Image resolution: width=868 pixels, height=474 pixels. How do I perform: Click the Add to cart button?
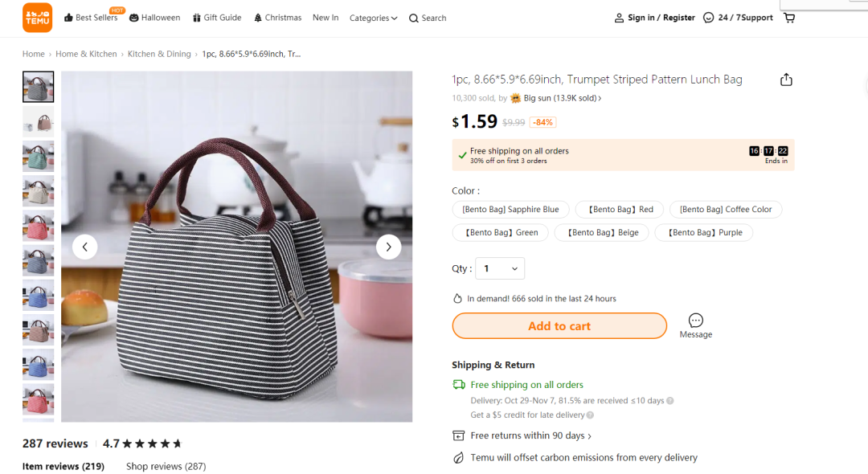(559, 326)
